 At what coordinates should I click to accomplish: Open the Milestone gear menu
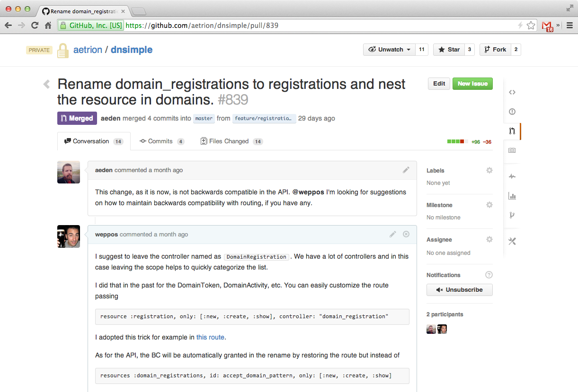[x=489, y=205]
